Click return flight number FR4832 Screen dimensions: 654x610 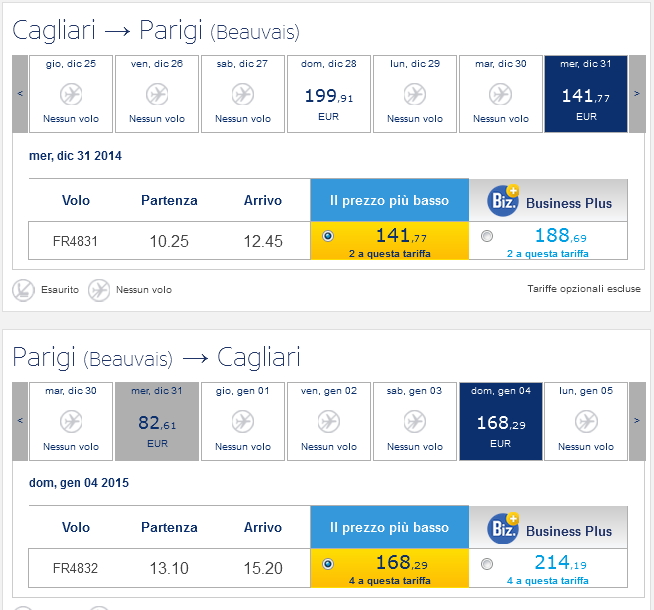coord(75,568)
